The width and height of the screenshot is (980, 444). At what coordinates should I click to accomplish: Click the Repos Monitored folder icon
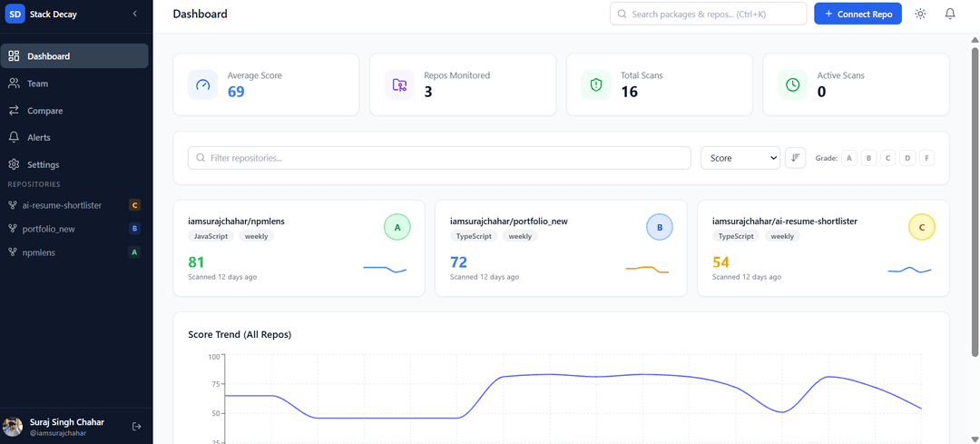pyautogui.click(x=399, y=84)
